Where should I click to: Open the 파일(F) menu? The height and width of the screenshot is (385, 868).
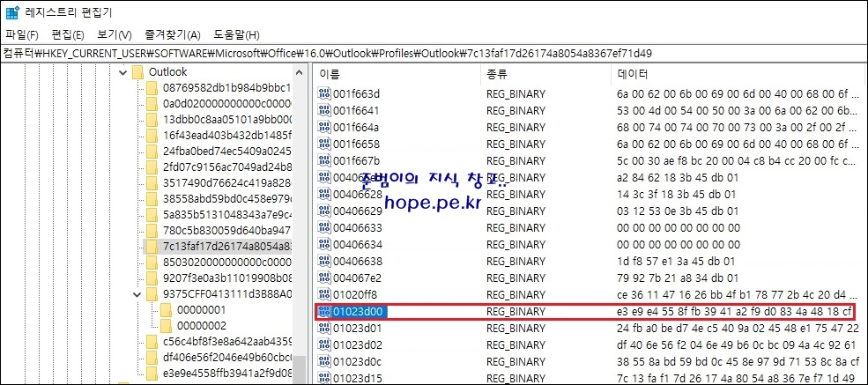coord(21,35)
